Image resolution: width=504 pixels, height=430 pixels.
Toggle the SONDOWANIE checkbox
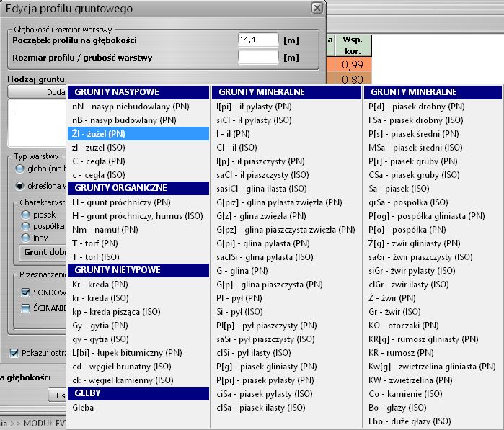point(26,292)
